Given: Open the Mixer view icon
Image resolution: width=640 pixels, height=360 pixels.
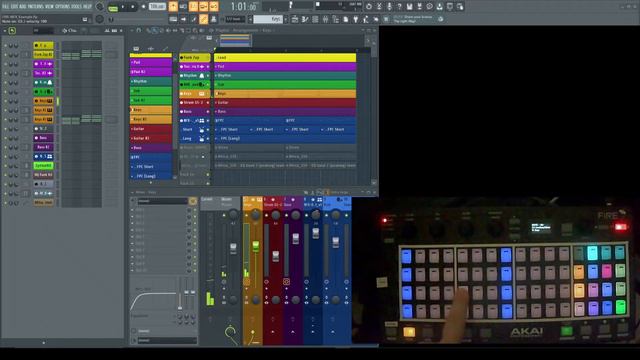Looking at the screenshot, I should pos(325,19).
